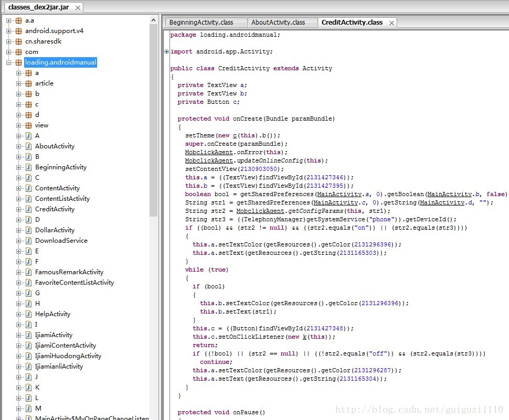This screenshot has width=509, height=420.
Task: Expand the android.support.v4 package node
Action: point(9,31)
